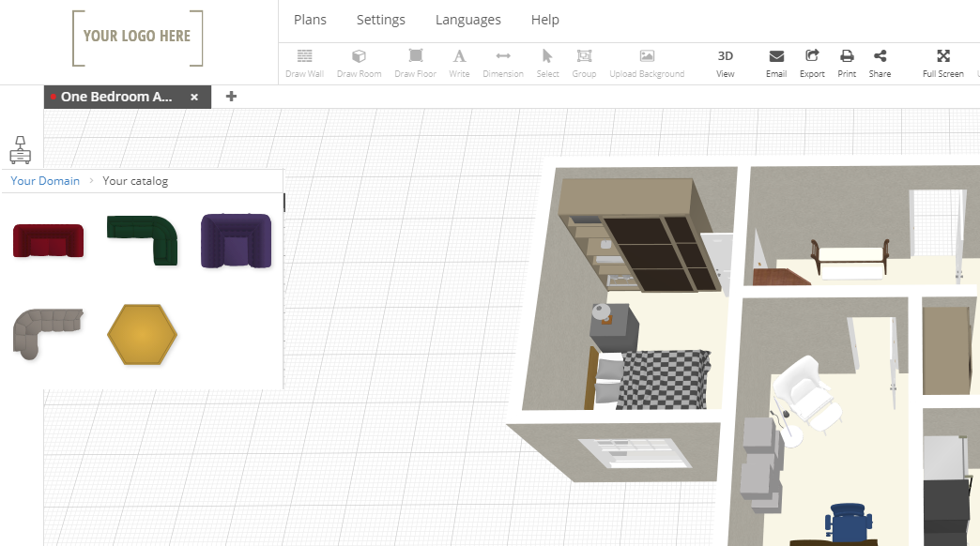Open the Write text tool
Image resolution: width=980 pixels, height=546 pixels.
click(459, 63)
